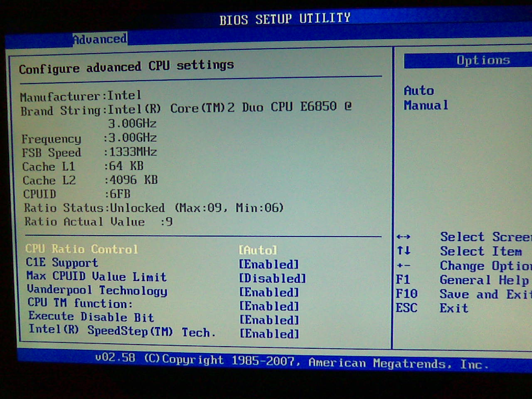Click the Select Item legend text

pos(481,251)
